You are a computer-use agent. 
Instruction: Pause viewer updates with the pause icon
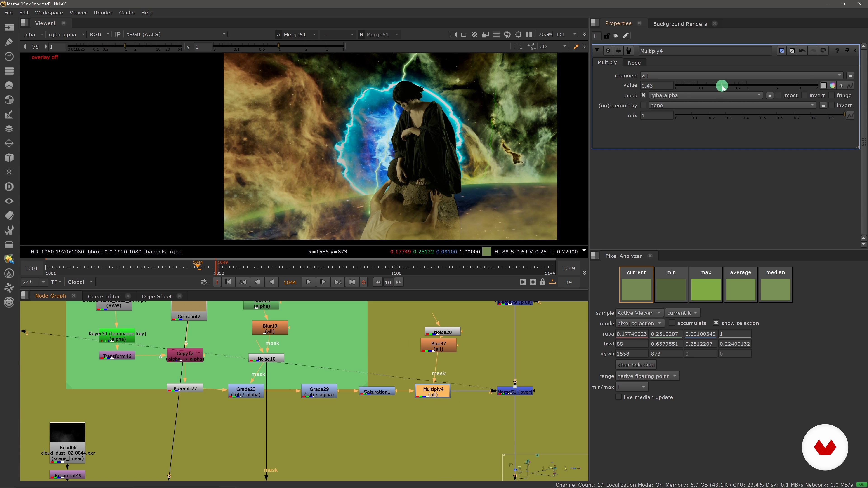[529, 34]
